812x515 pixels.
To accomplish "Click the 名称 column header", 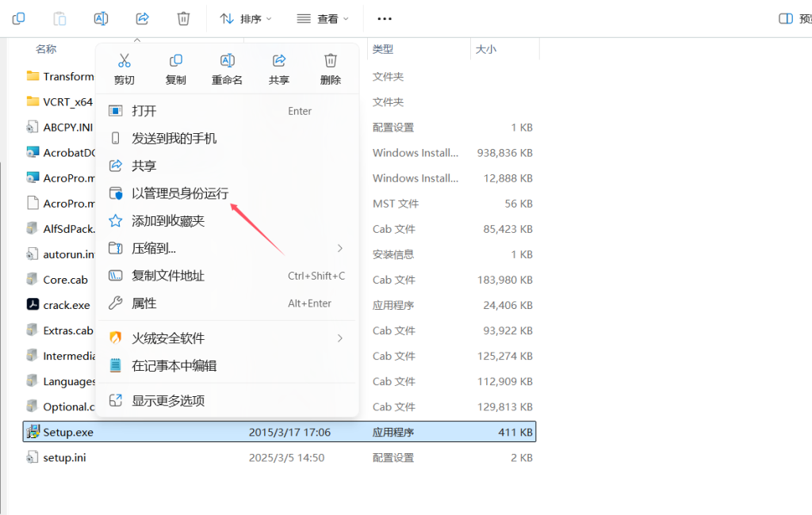I will 45,48.
